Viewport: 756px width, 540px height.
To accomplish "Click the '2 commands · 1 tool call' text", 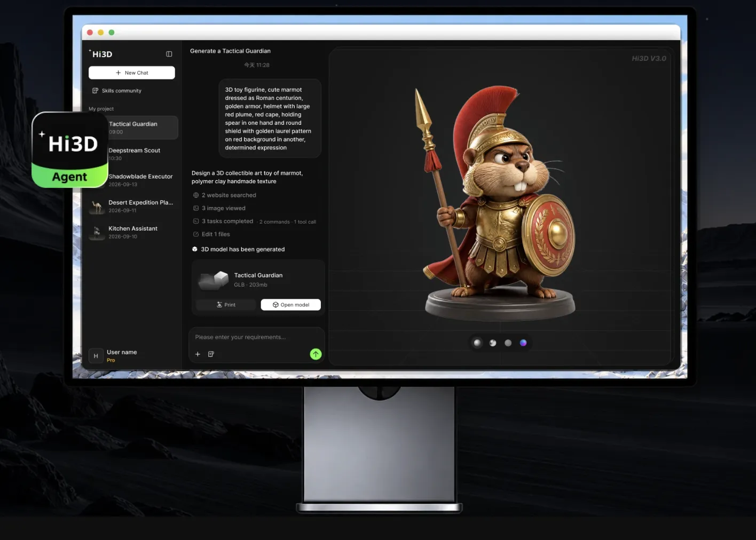I will pos(288,222).
